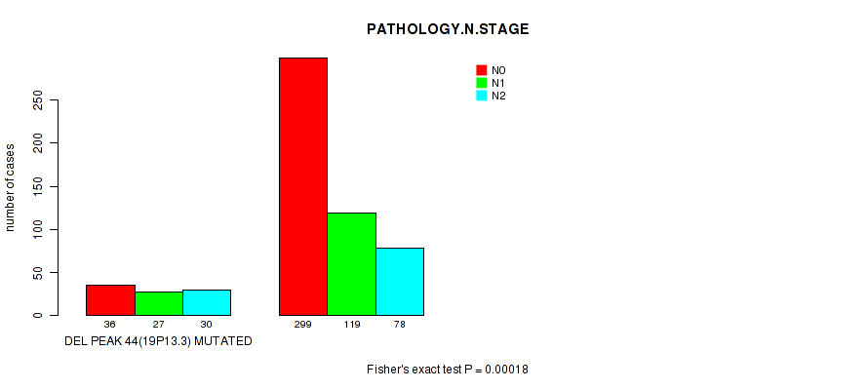Click the 0 y-axis tick label

pyautogui.click(x=37, y=315)
